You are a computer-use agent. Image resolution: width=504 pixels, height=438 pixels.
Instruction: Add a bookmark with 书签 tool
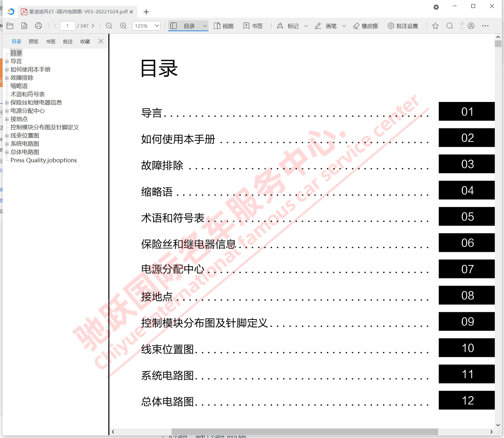click(253, 26)
